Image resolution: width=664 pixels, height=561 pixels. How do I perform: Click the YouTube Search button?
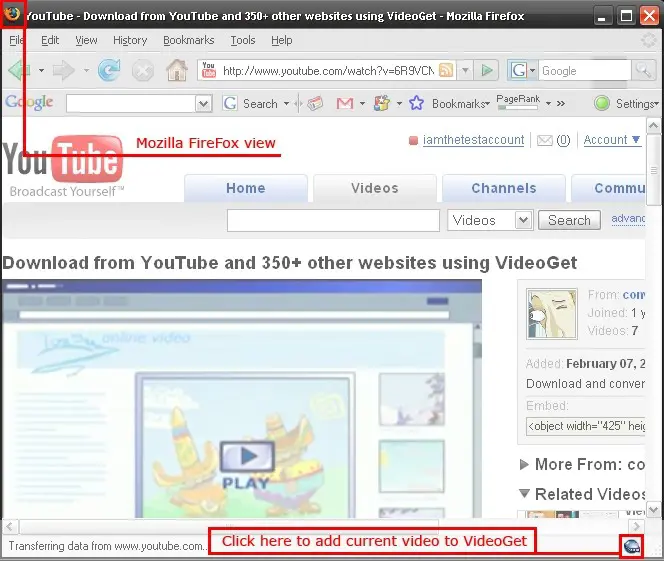pos(569,220)
